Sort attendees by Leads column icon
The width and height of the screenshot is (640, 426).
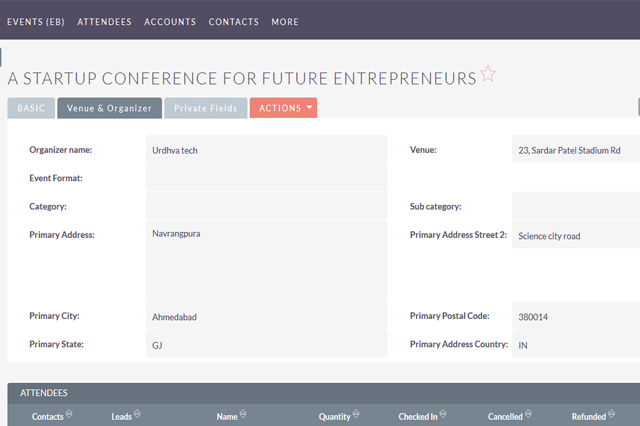pos(137,415)
